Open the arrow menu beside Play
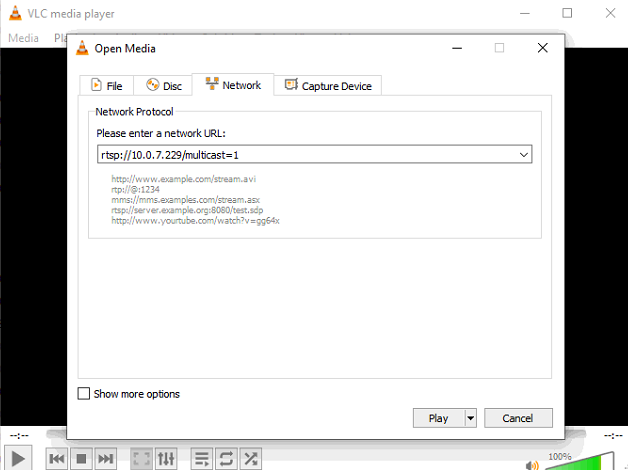 pos(471,418)
